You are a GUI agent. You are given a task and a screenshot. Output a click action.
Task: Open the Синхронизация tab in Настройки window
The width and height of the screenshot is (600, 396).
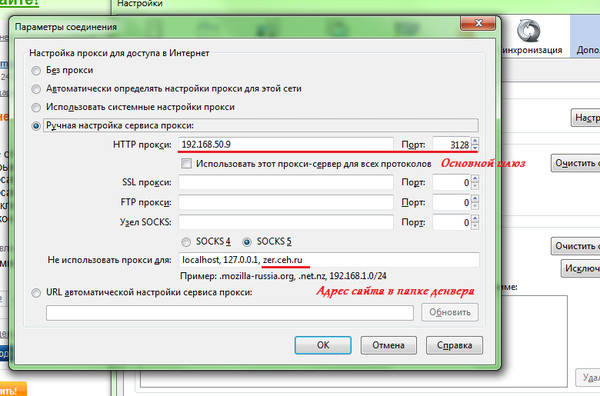531,37
